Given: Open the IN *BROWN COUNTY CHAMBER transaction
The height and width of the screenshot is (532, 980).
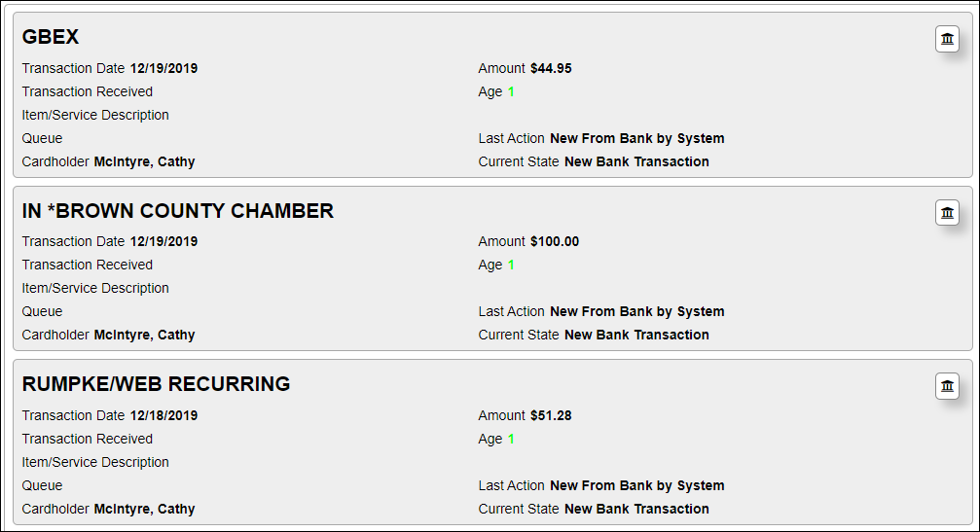Looking at the screenshot, I should (177, 211).
